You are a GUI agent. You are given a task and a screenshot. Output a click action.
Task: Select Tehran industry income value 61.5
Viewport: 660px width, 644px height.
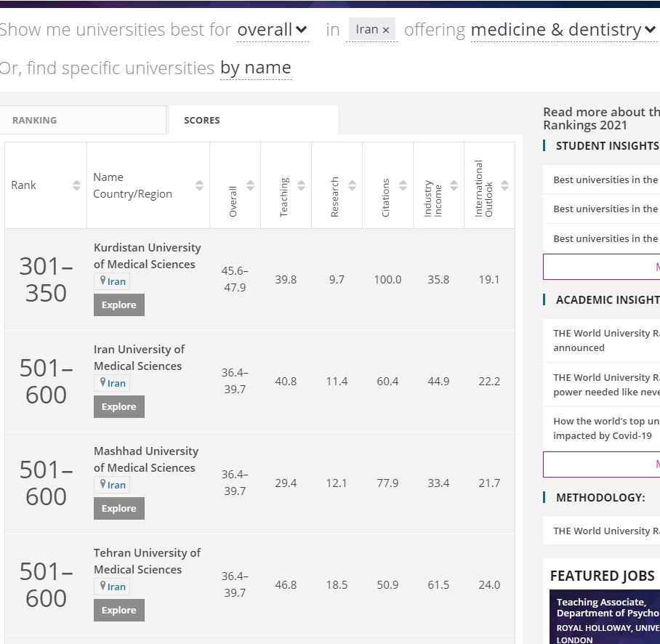click(x=438, y=585)
